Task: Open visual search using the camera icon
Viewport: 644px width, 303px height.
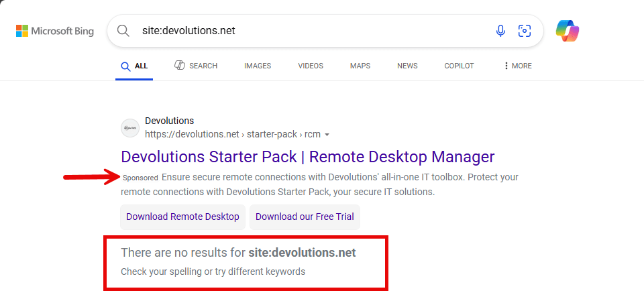Action: tap(525, 31)
